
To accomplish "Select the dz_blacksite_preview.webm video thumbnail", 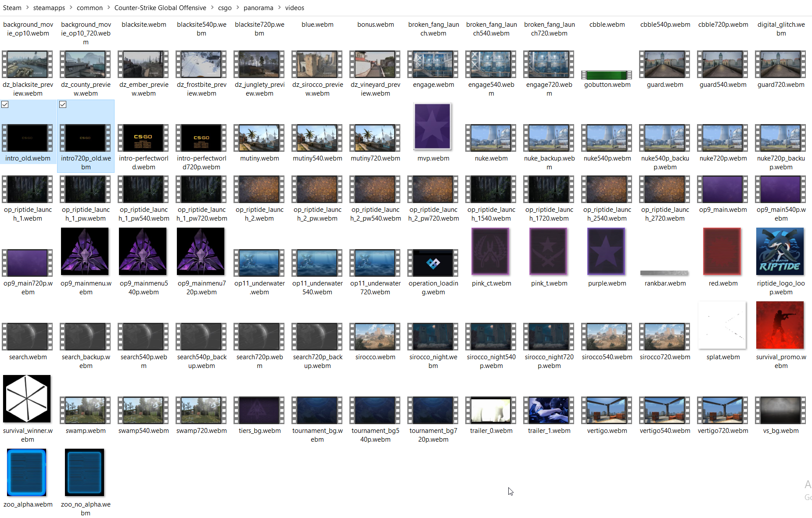I will (27, 64).
